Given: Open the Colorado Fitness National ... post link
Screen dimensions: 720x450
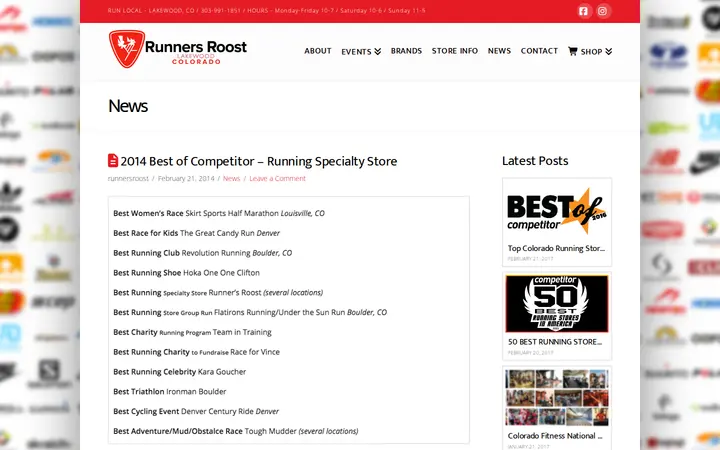Looking at the screenshot, I should tap(555, 436).
